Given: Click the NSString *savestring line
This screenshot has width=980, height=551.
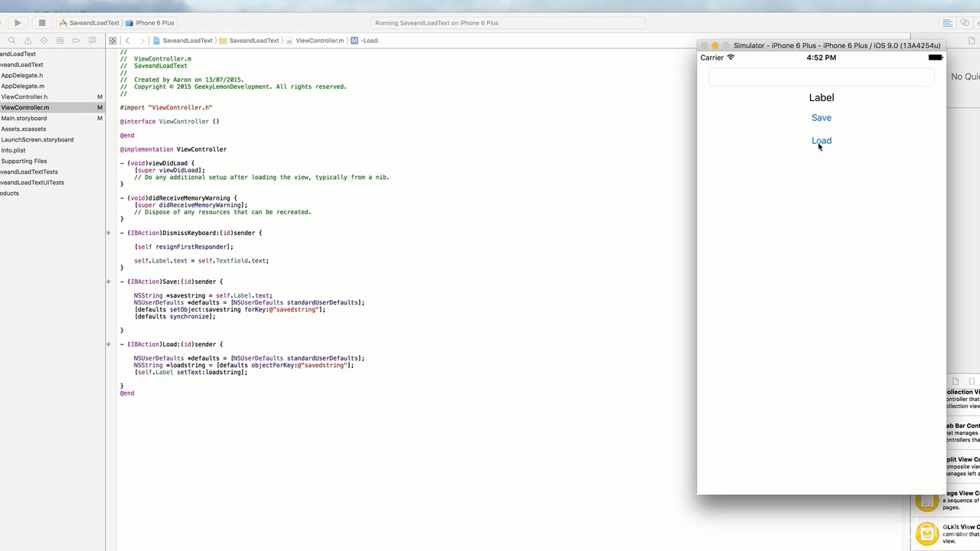Looking at the screenshot, I should [x=203, y=295].
